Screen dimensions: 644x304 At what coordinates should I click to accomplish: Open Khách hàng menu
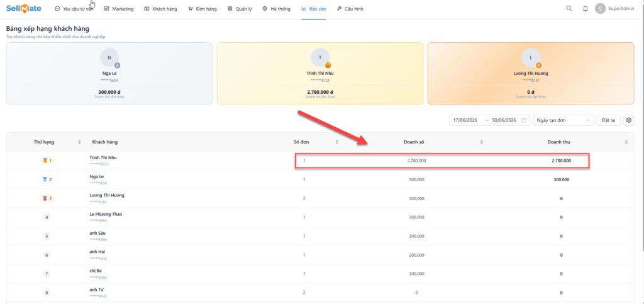coord(160,9)
